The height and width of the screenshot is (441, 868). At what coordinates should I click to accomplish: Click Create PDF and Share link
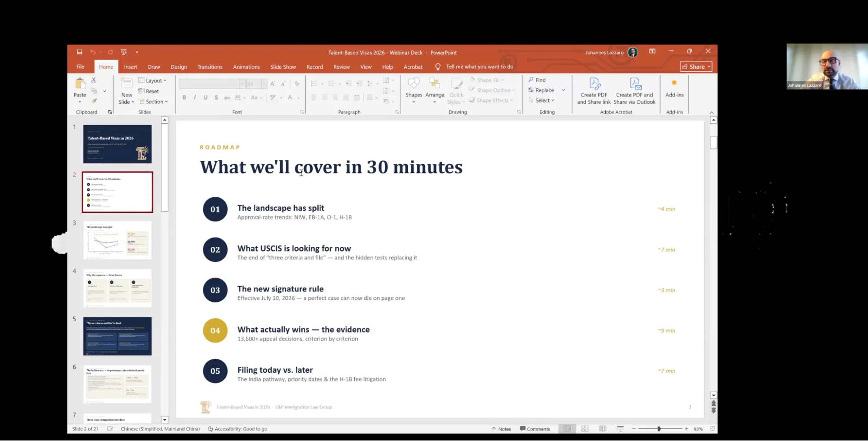click(594, 91)
